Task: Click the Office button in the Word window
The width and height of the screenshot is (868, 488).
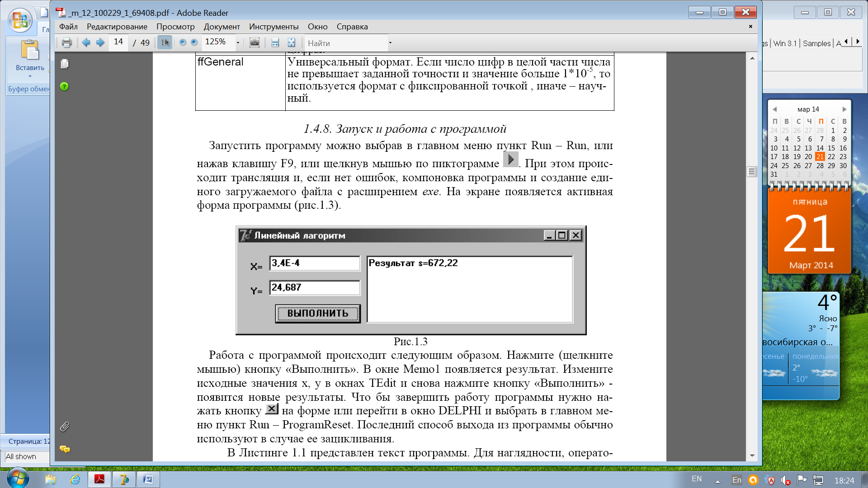Action: [20, 20]
